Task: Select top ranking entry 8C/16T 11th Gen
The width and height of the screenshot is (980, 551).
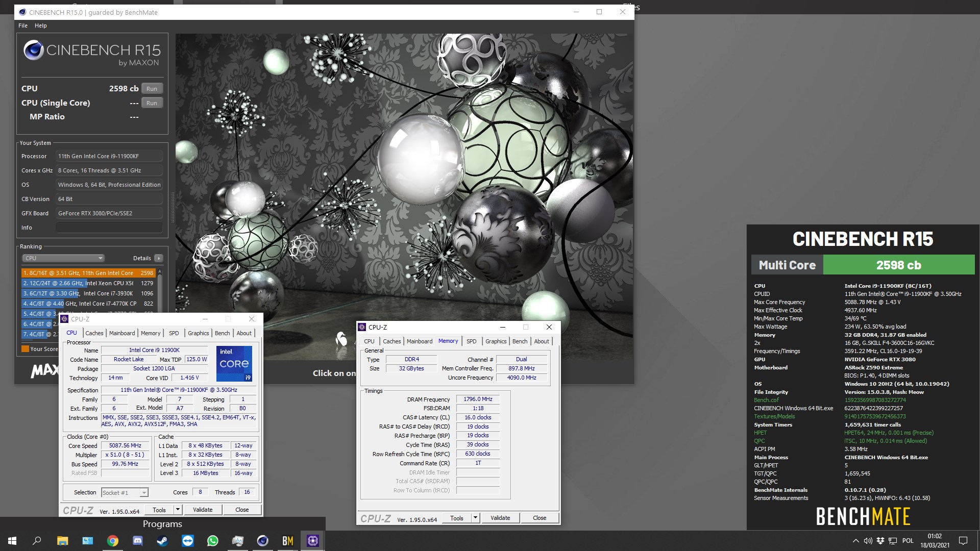Action: 88,273
